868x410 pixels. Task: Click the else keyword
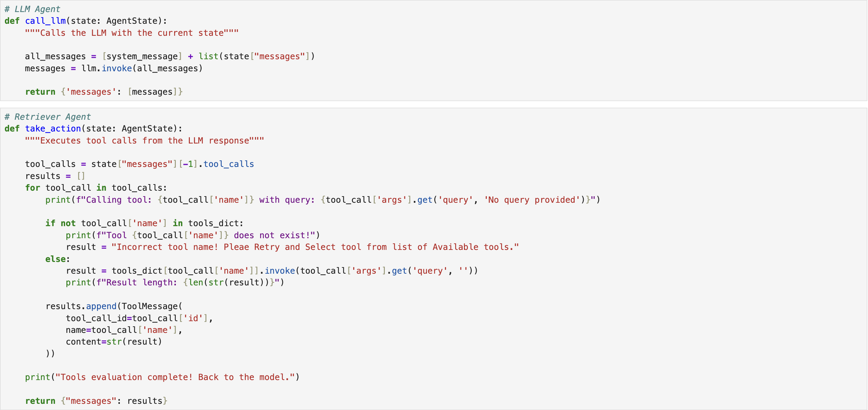tap(56, 259)
